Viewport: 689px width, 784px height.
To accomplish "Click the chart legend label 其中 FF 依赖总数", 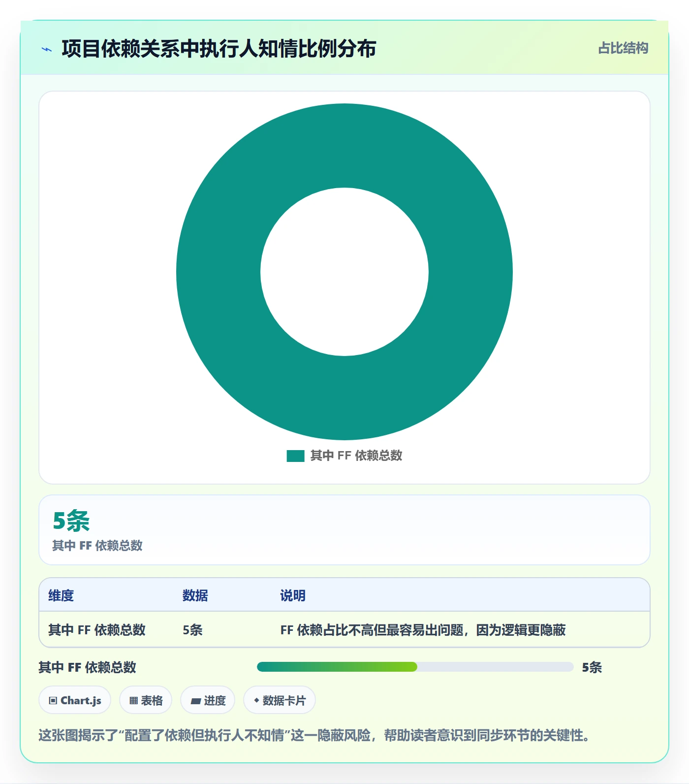I will 356,456.
